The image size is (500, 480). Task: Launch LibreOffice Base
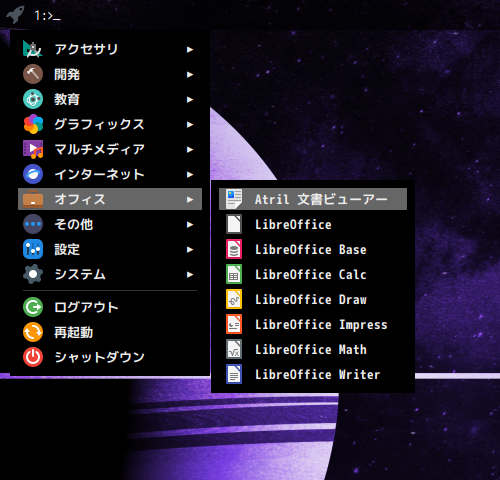(x=313, y=249)
